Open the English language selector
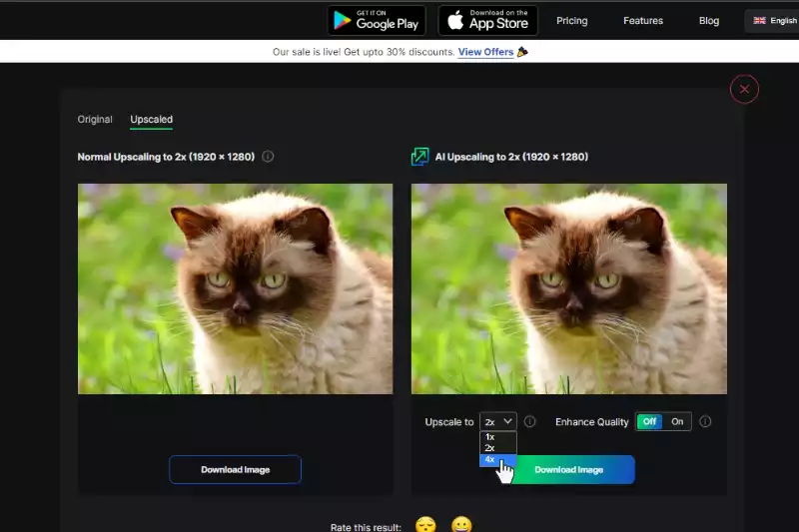This screenshot has height=532, width=799. pos(775,21)
